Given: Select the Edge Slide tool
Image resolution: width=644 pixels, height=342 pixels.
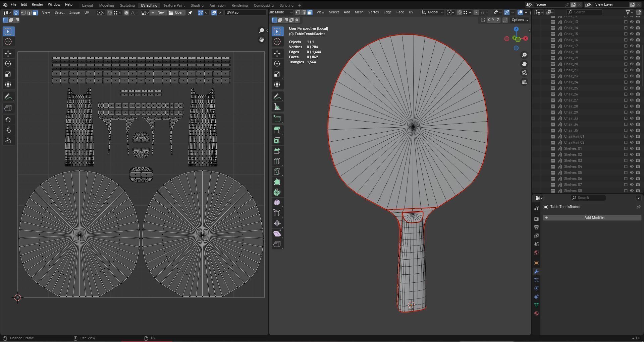Looking at the screenshot, I should coord(277,213).
